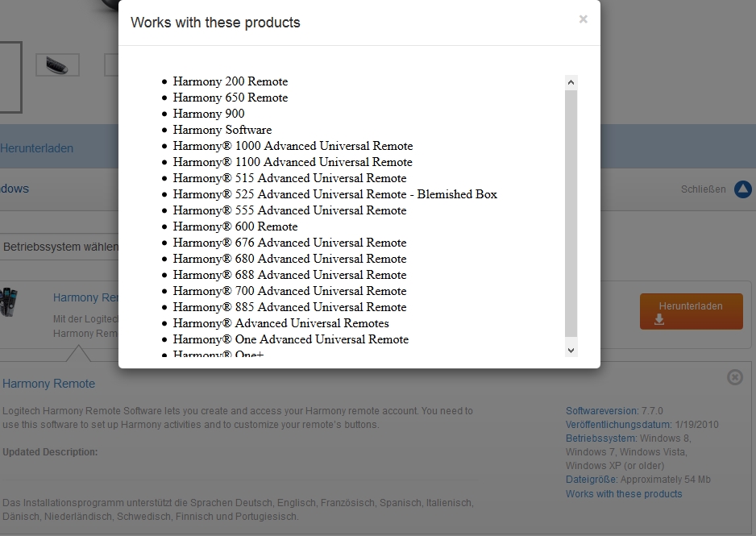Click the Harmony remote product image icon
Viewport: 756px width, 536px height.
(x=9, y=302)
